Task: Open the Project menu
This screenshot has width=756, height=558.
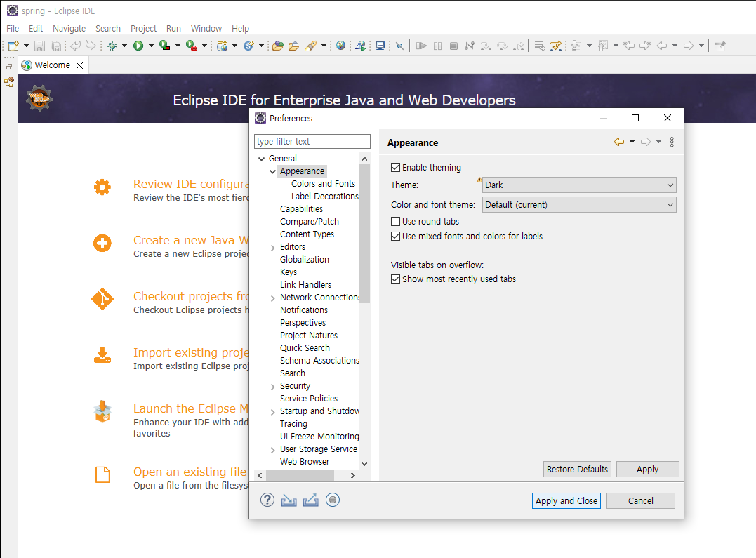Action: click(x=143, y=29)
